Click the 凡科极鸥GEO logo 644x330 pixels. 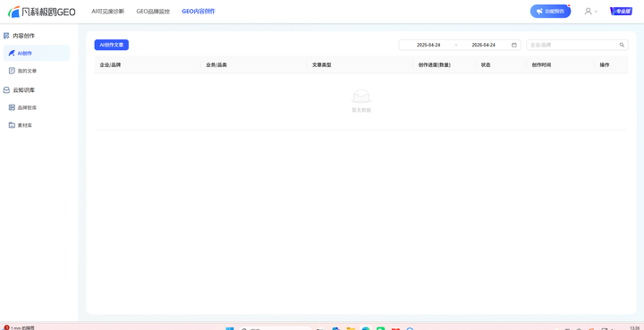(41, 12)
